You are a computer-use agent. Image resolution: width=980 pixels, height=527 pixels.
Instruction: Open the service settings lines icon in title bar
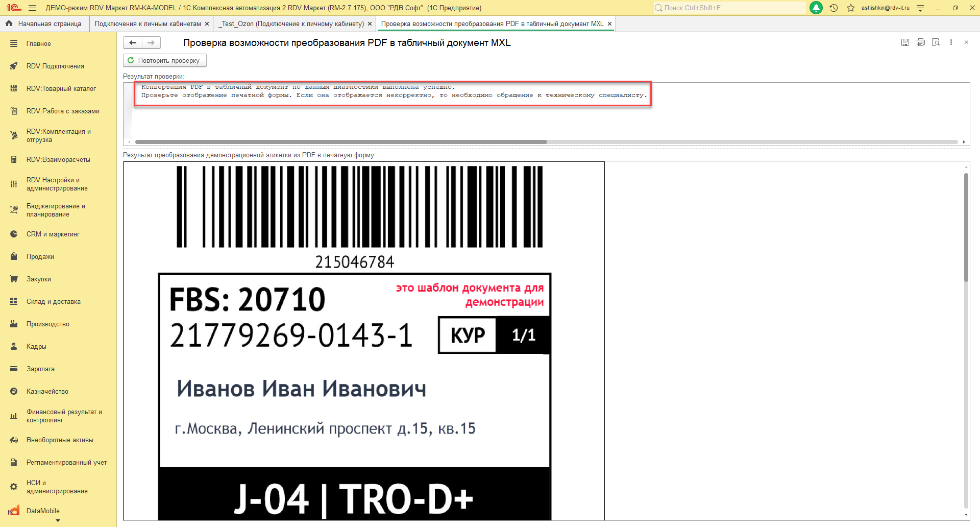click(920, 8)
